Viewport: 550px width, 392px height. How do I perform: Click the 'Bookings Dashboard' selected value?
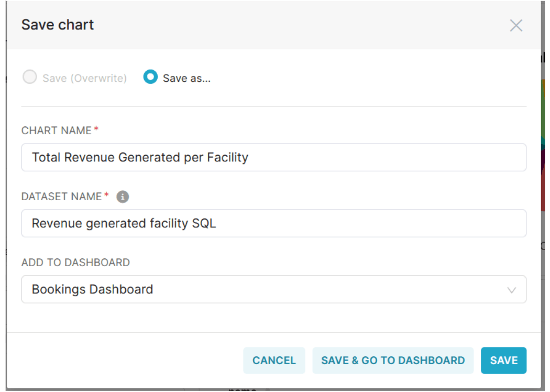[92, 289]
